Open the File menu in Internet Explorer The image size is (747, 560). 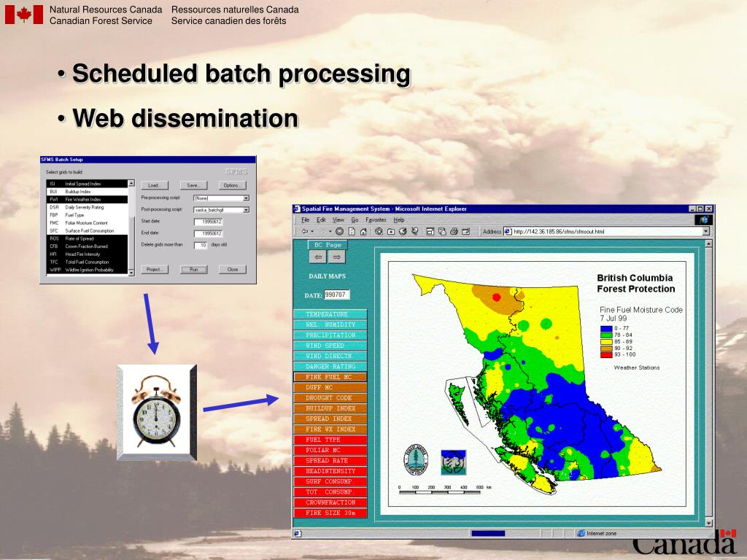point(306,220)
